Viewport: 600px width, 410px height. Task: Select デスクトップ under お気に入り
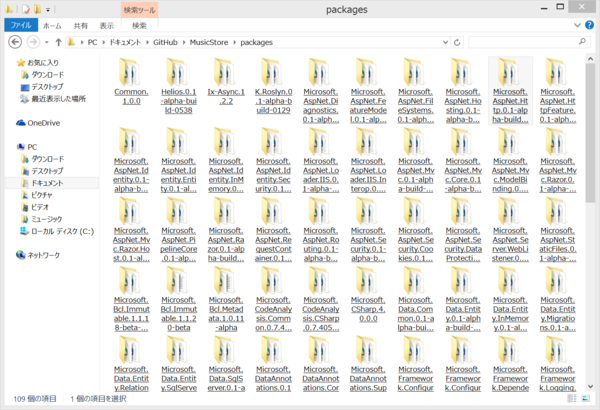(42, 87)
